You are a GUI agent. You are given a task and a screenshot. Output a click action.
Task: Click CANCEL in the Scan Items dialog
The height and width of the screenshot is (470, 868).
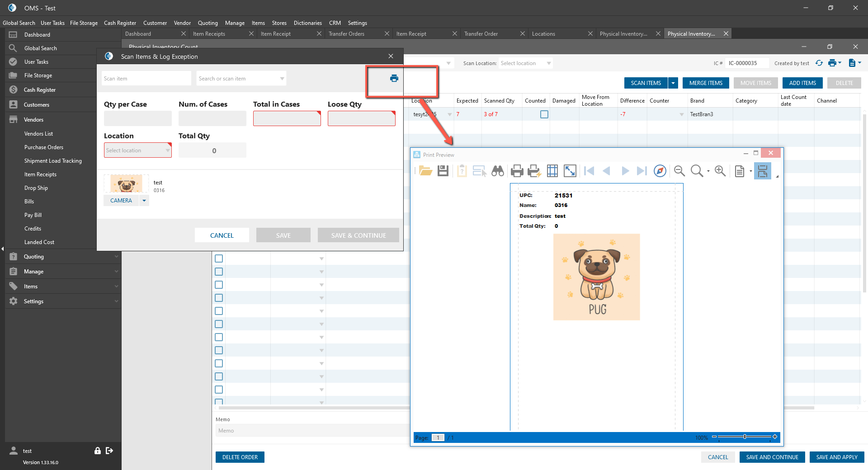point(222,235)
